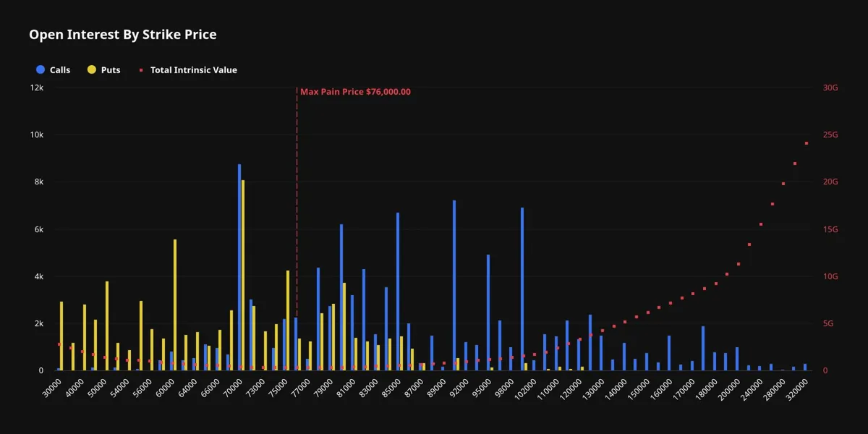Image resolution: width=868 pixels, height=434 pixels.
Task: Toggle the Calls legend entry
Action: point(53,70)
